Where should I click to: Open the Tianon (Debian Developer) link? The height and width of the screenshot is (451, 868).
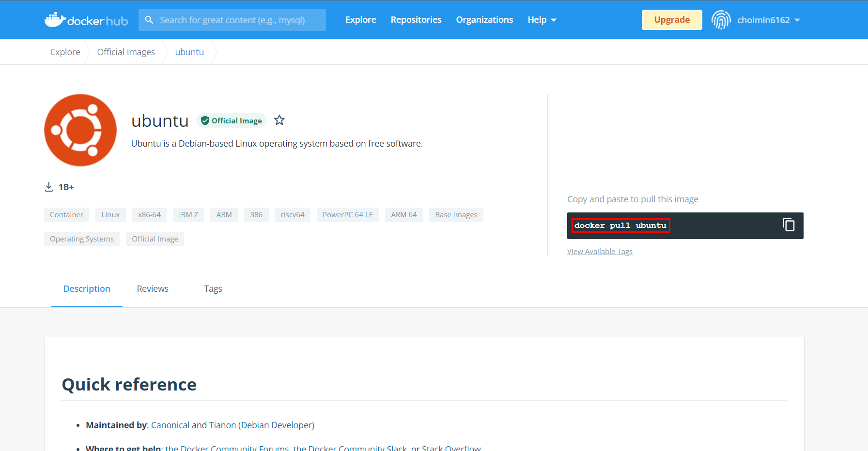pos(262,425)
